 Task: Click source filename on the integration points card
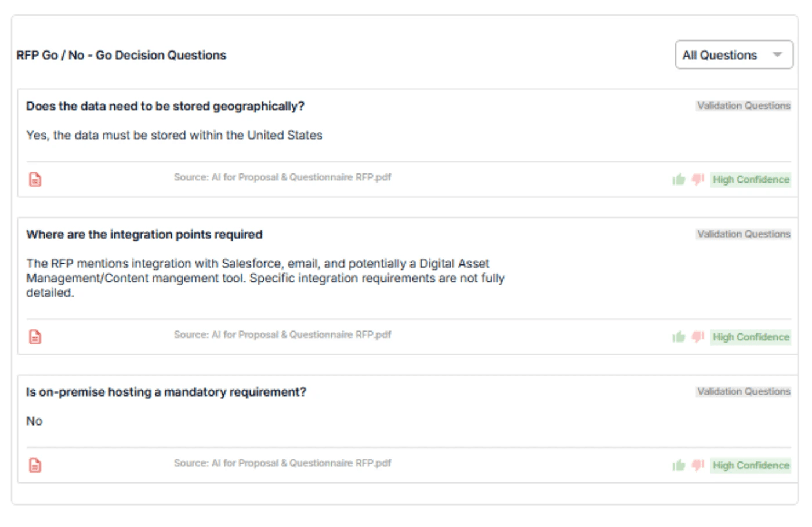(x=282, y=335)
